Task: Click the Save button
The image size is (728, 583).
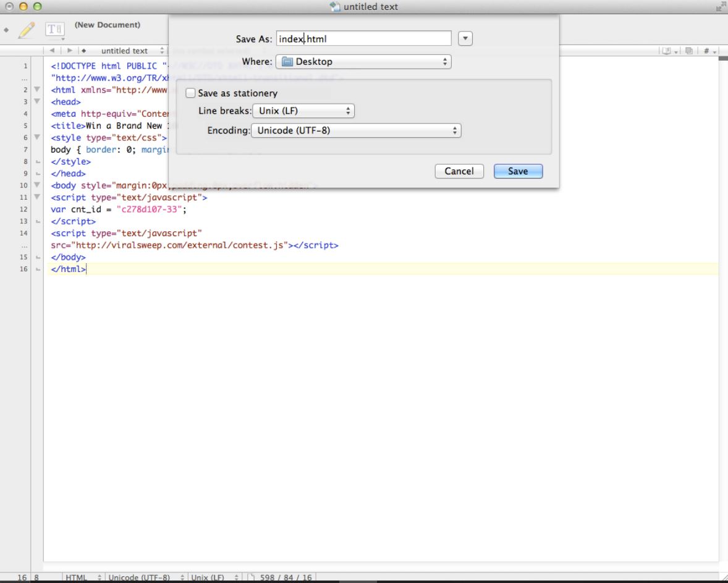Action: (x=517, y=171)
